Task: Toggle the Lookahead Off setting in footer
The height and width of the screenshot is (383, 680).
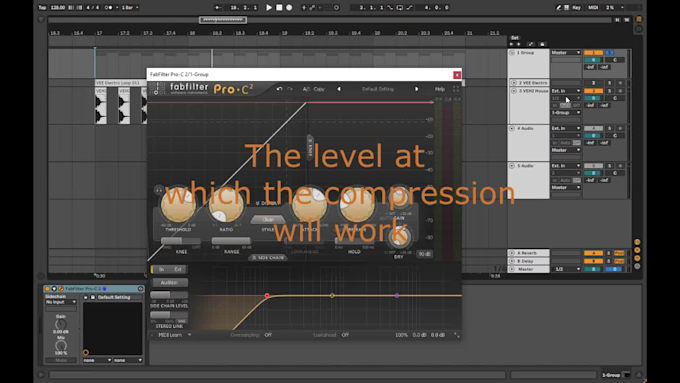Action: point(345,335)
